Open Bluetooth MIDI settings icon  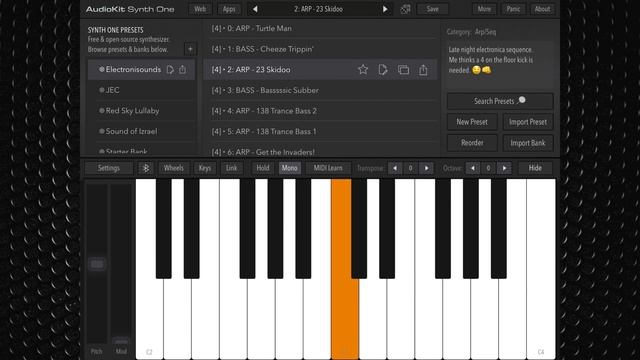(x=146, y=168)
